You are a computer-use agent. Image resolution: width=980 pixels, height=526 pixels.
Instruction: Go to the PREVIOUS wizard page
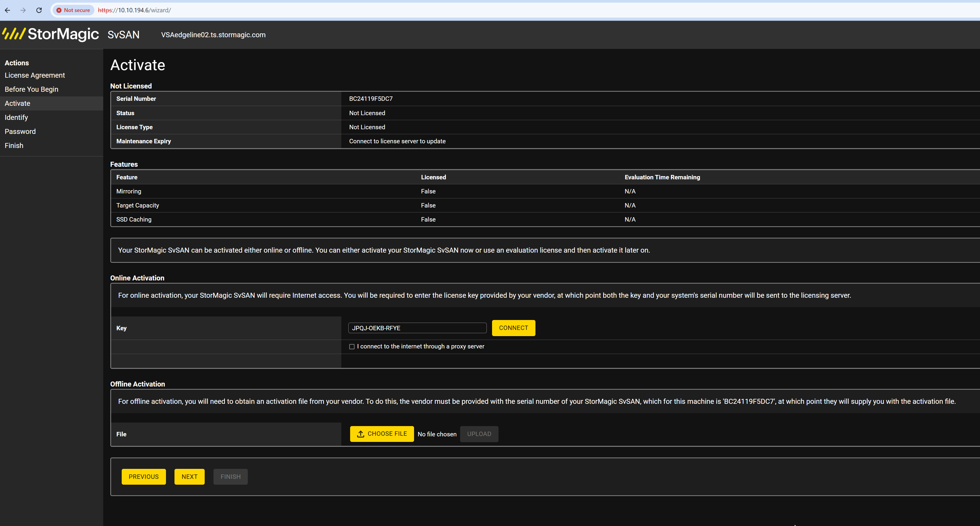(144, 476)
